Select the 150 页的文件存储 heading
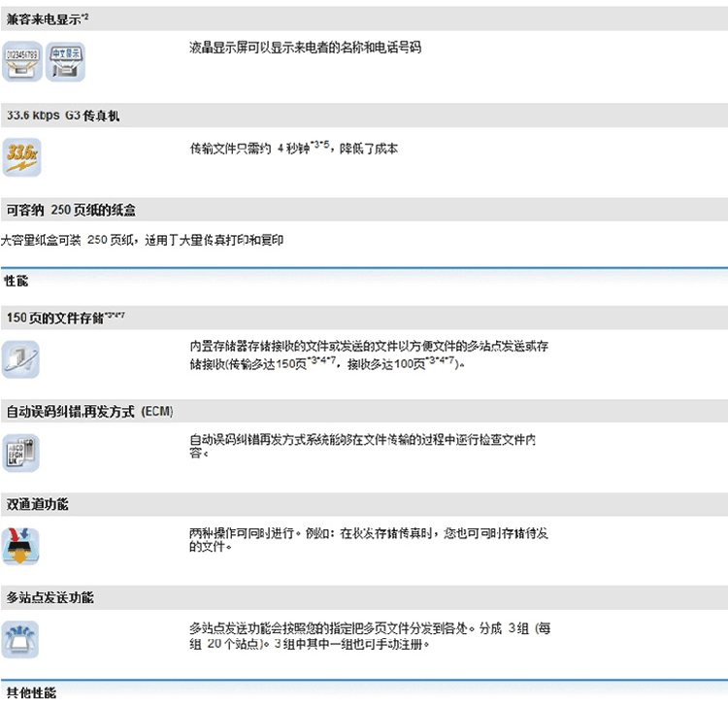 click(x=65, y=319)
